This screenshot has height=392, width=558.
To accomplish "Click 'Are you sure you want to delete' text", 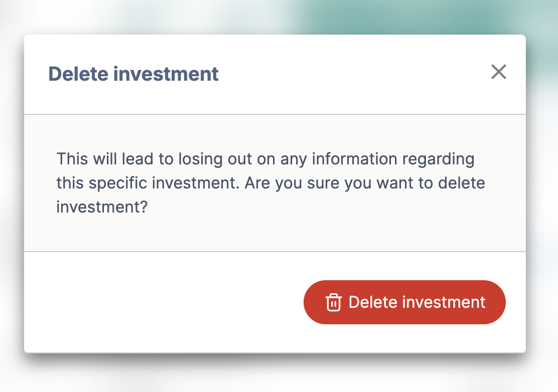I will pos(365,183).
